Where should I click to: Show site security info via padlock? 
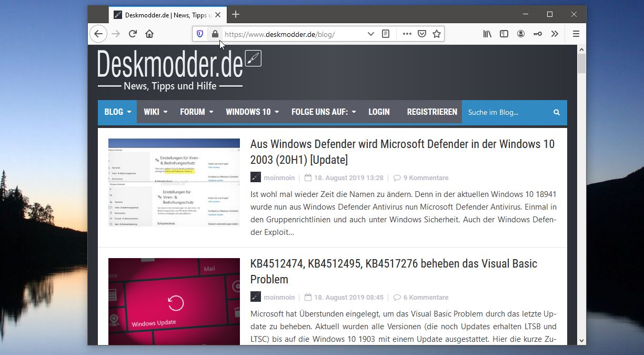[215, 34]
